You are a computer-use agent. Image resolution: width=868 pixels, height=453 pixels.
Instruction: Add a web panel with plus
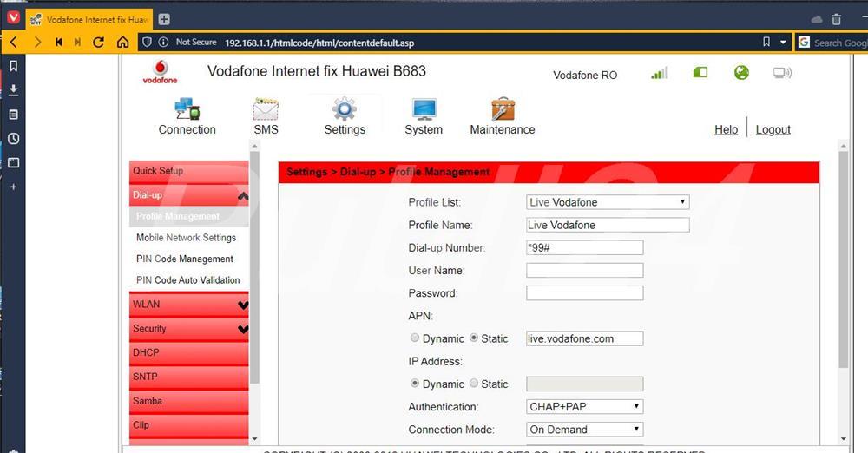[14, 187]
